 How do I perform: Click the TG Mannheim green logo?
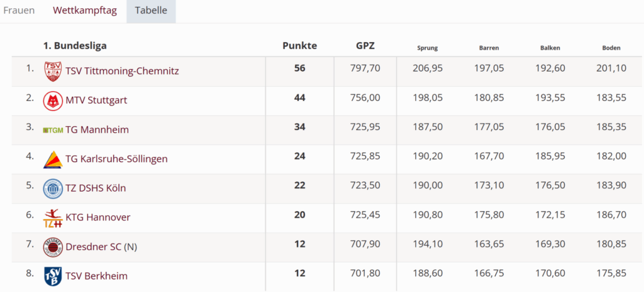pyautogui.click(x=53, y=130)
